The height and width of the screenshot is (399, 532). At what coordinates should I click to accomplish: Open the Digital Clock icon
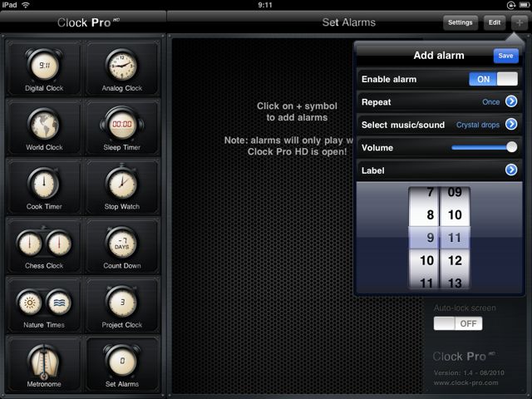point(44,66)
